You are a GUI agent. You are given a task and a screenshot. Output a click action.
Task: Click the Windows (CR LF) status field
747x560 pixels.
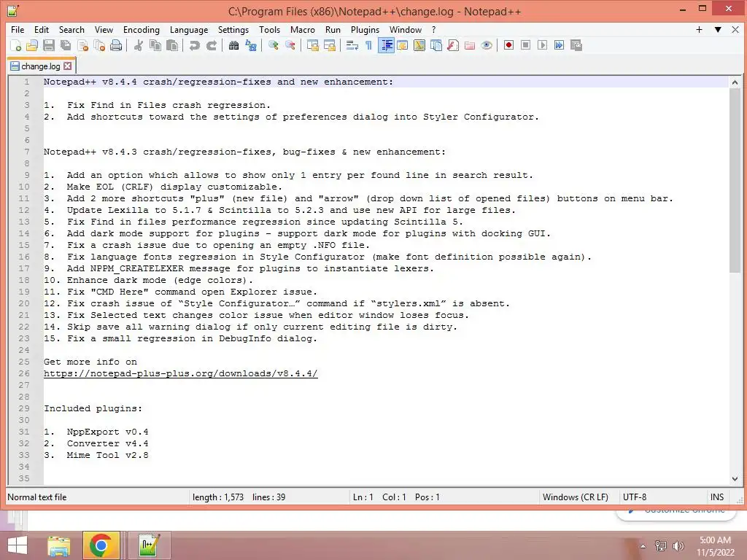[x=576, y=497]
